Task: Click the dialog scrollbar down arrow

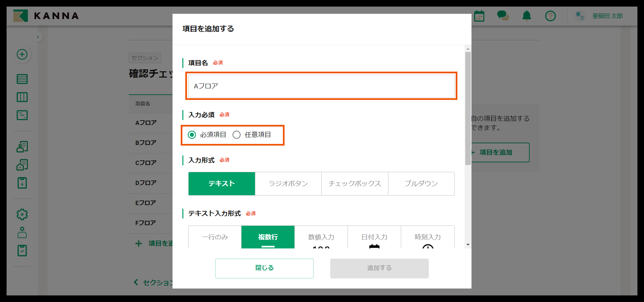Action: pos(468,244)
